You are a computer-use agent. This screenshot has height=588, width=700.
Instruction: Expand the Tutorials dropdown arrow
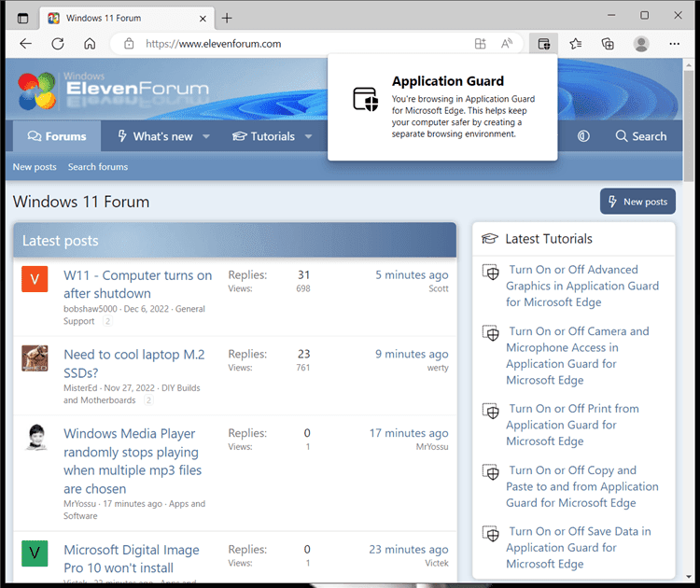point(308,136)
